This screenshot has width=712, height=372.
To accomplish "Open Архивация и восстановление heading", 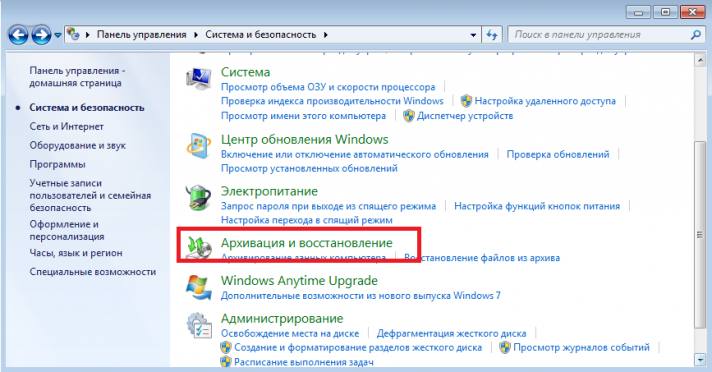I will tap(307, 243).
